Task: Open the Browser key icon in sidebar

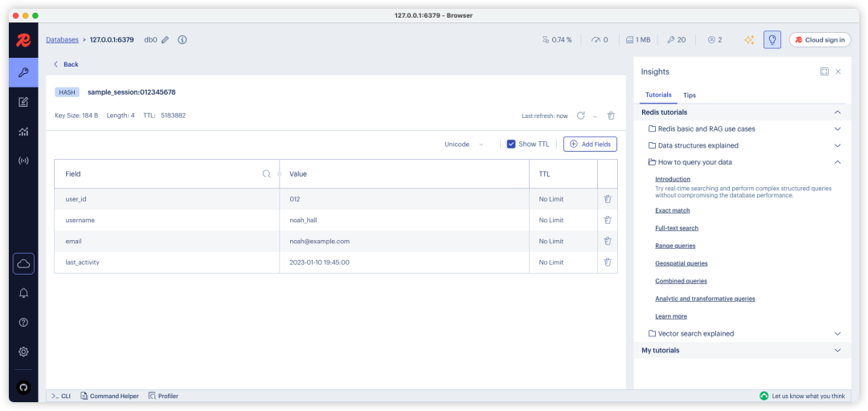Action: click(x=23, y=72)
